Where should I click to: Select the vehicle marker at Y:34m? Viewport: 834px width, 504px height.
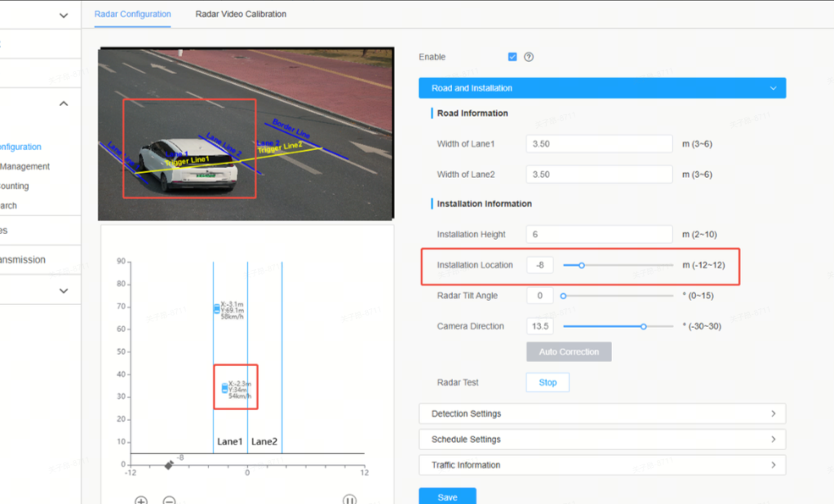(x=224, y=389)
